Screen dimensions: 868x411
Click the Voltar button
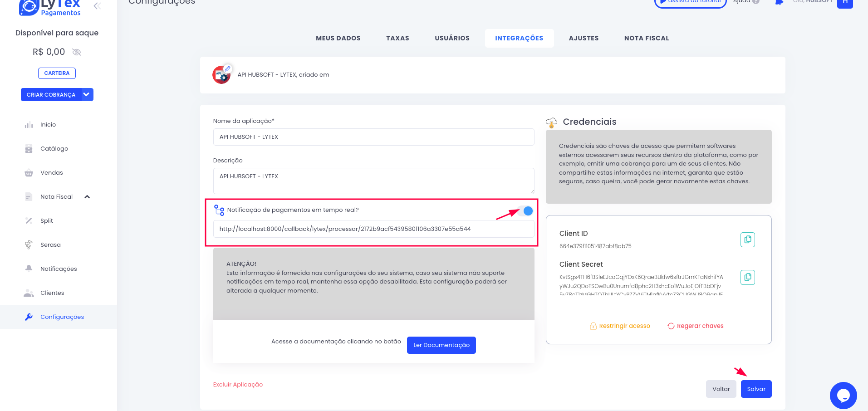(721, 389)
